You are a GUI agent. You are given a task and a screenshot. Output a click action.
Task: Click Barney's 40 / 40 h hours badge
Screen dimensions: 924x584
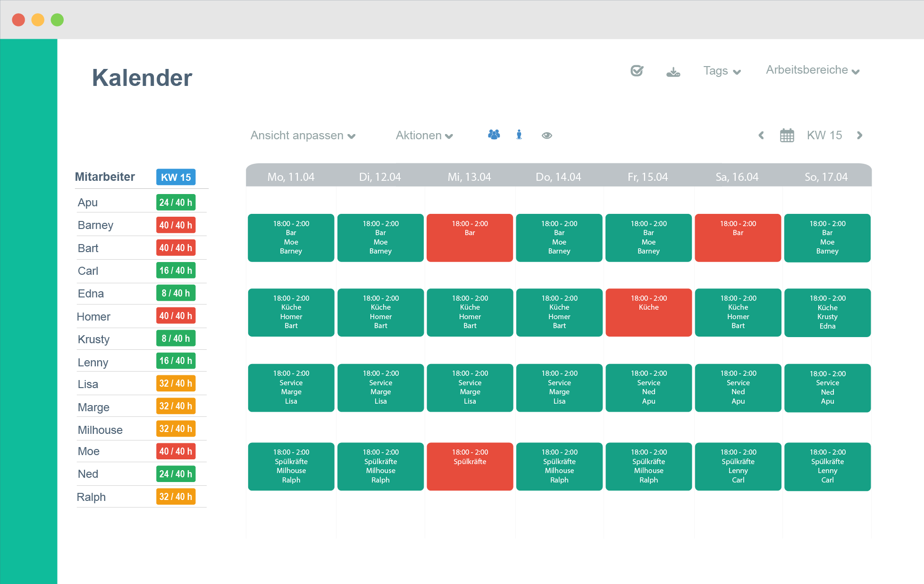pyautogui.click(x=176, y=225)
